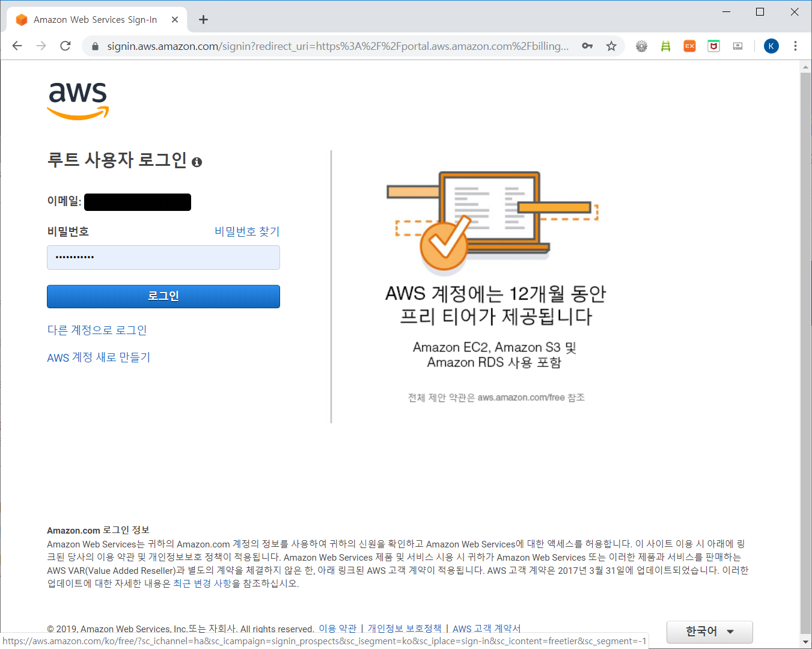812x649 pixels.
Task: Click the scrollbar up arrow
Action: pyautogui.click(x=805, y=67)
